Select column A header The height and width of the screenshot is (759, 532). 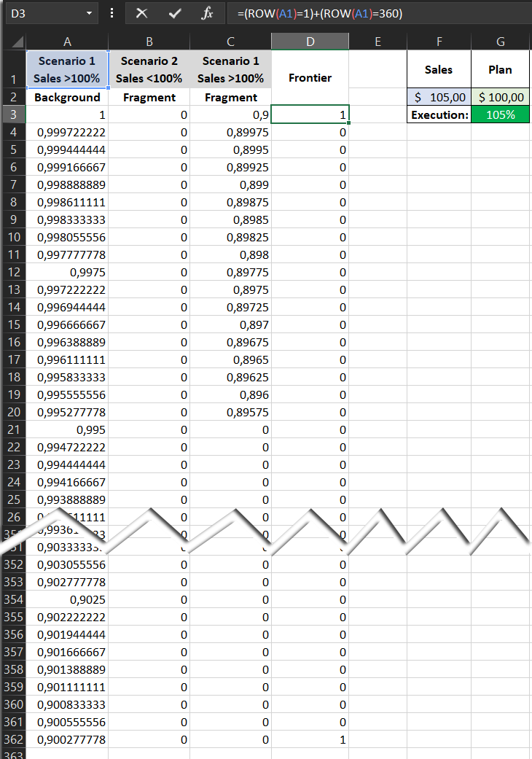coord(67,42)
